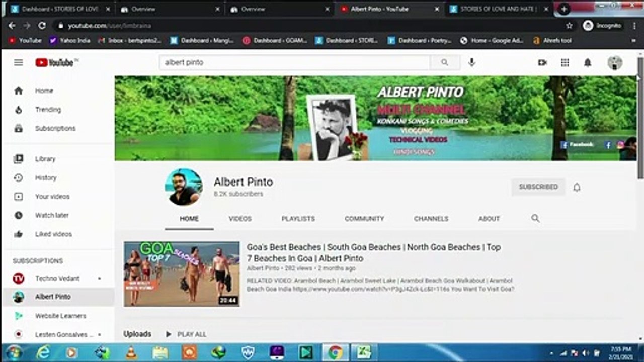644x362 pixels.
Task: Click PLAY ALL next to Uploads
Action: tap(186, 334)
